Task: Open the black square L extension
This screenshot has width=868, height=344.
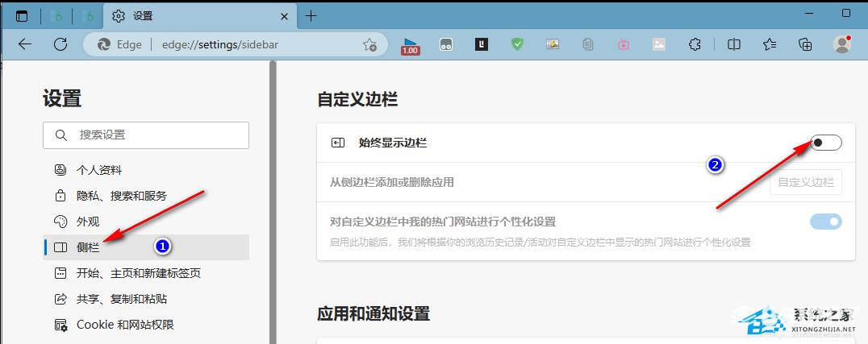Action: pyautogui.click(x=481, y=45)
